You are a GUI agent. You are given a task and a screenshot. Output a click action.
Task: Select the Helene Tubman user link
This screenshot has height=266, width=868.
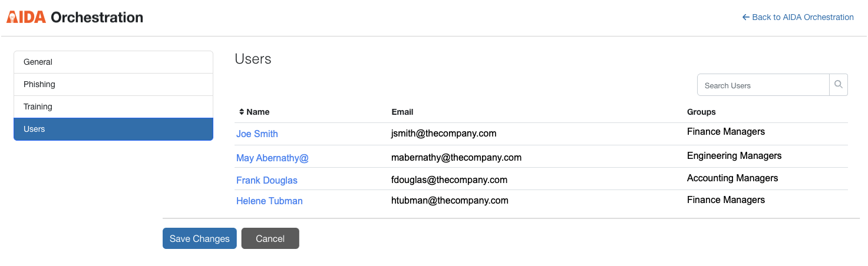pyautogui.click(x=269, y=201)
